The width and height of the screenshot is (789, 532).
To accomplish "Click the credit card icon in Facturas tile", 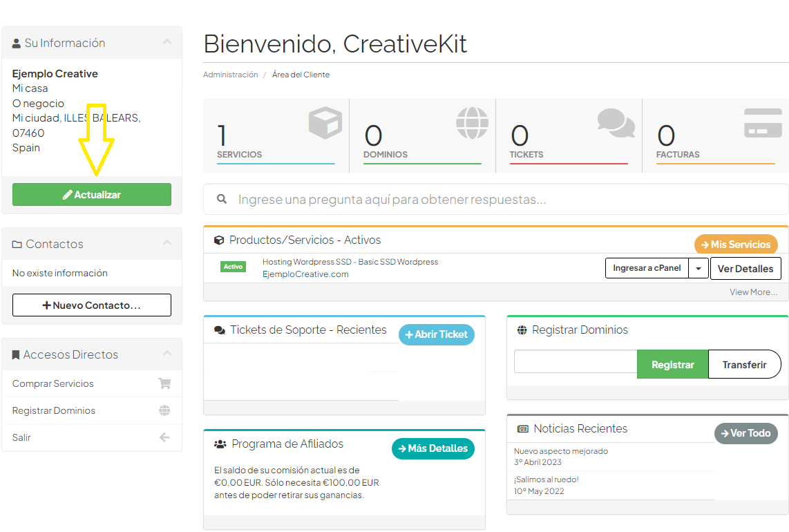I will pos(763,123).
